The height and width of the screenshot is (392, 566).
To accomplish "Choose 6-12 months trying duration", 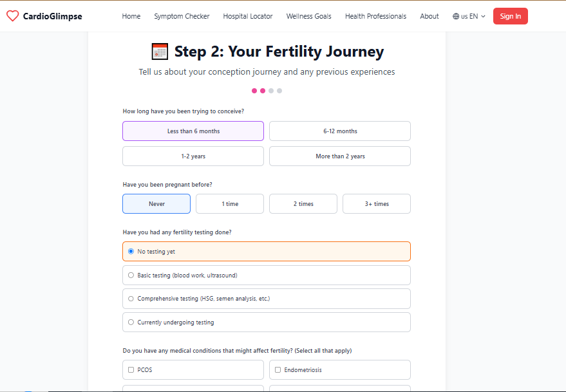I will pos(340,131).
